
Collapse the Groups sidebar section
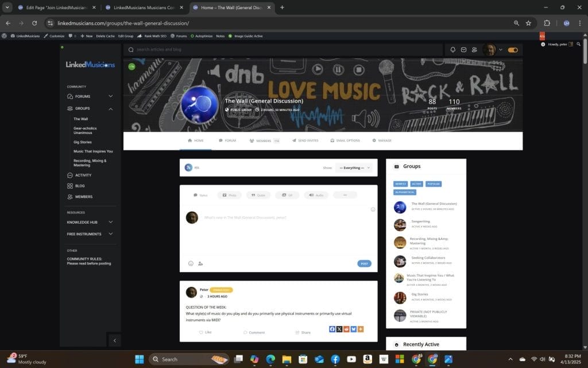click(110, 109)
